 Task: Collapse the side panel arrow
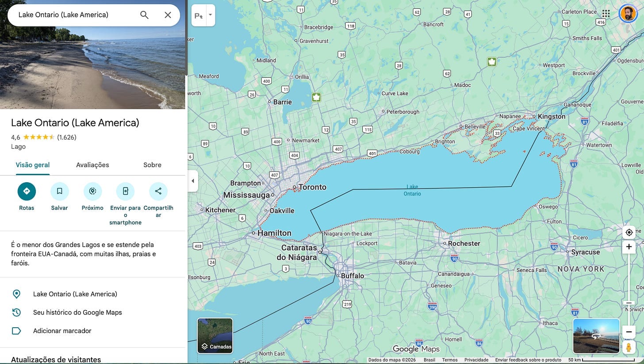[193, 181]
